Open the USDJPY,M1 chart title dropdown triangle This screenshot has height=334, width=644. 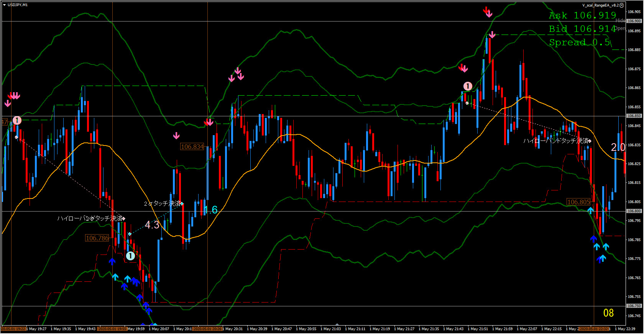pyautogui.click(x=4, y=5)
